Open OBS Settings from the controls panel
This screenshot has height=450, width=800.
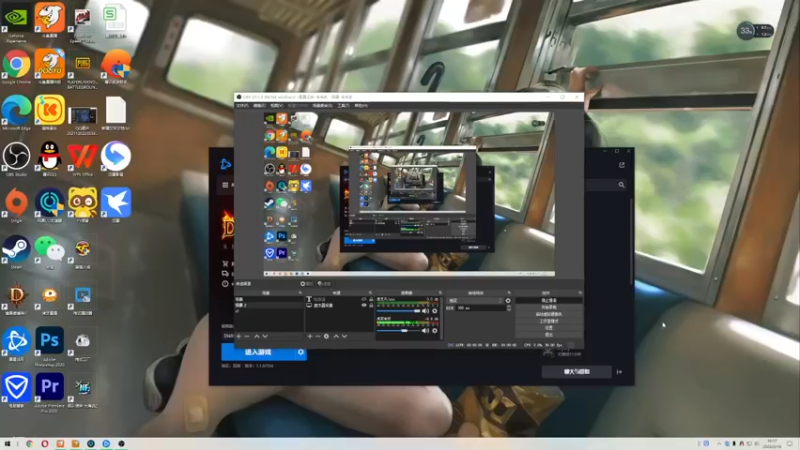(x=549, y=328)
